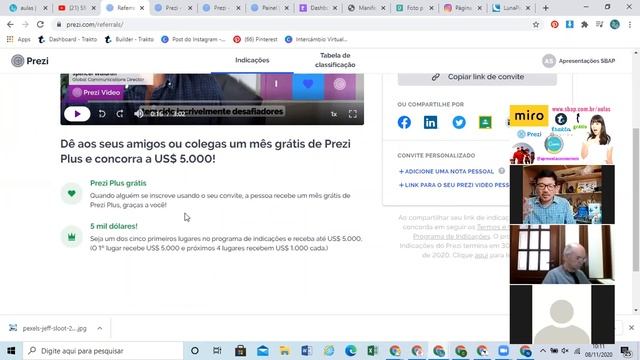Open video in fullscreen mode
Image resolution: width=640 pixels, height=360 pixels.
pos(353,114)
